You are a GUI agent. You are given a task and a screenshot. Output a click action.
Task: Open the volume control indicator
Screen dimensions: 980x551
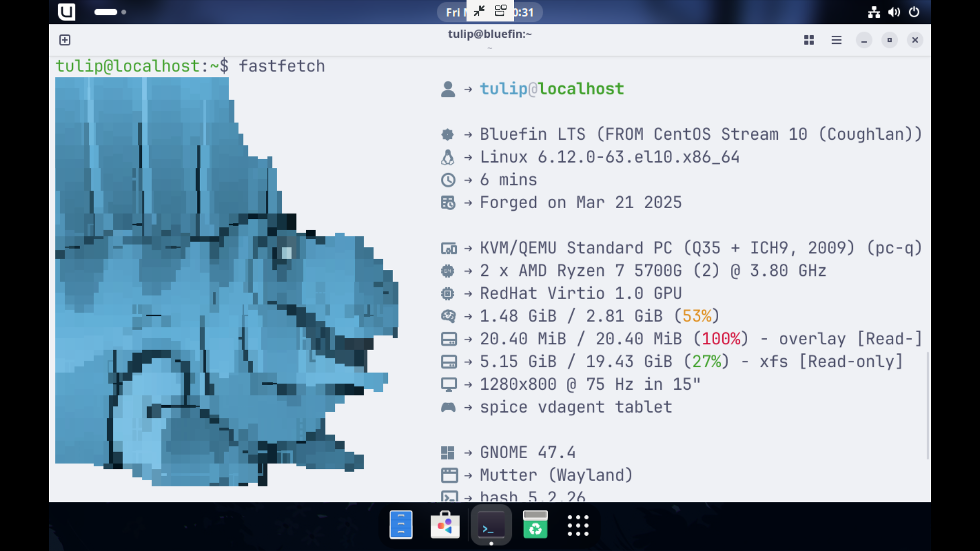(x=894, y=12)
